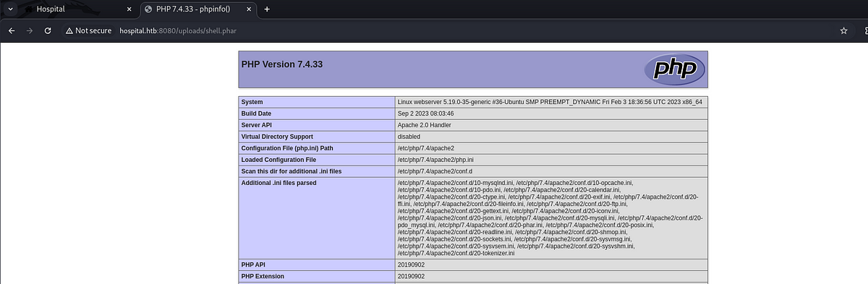Open a new browser tab

(267, 9)
